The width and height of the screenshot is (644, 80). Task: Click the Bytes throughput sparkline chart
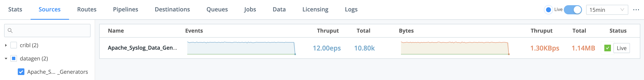coord(455,48)
